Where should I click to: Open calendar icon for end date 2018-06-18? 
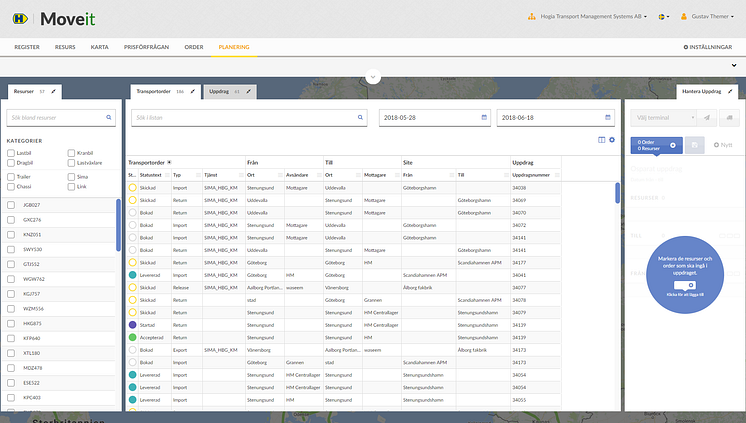pyautogui.click(x=608, y=117)
